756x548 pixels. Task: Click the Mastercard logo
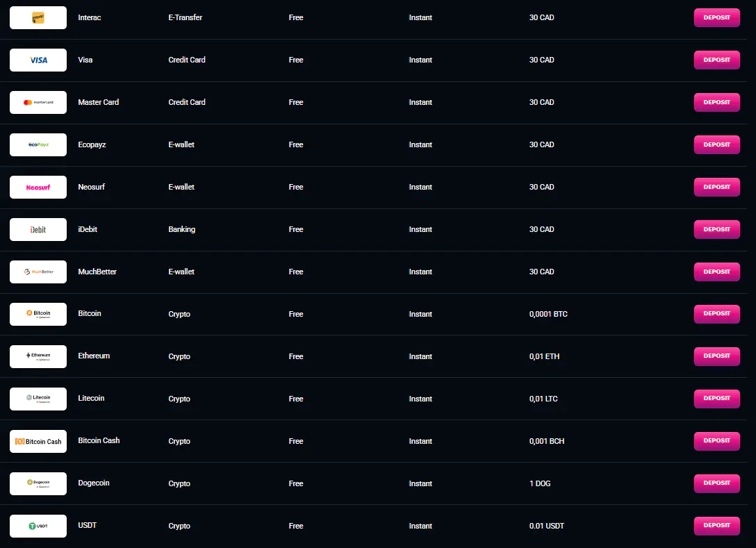tap(38, 103)
